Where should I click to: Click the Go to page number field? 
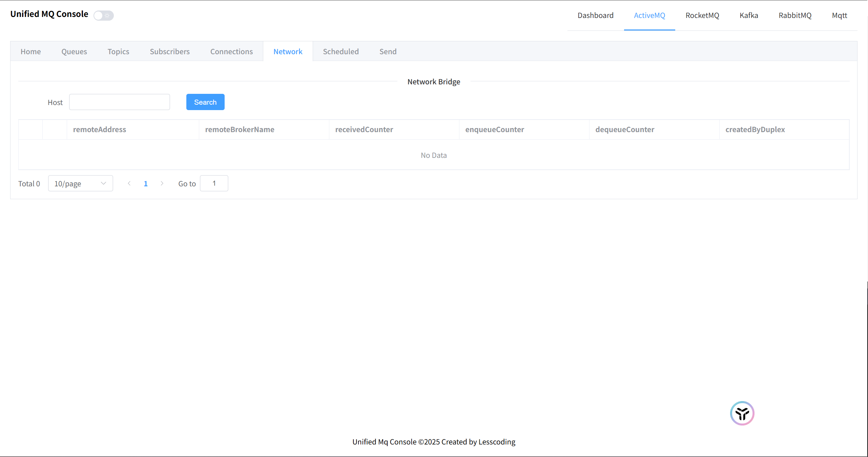pos(214,183)
